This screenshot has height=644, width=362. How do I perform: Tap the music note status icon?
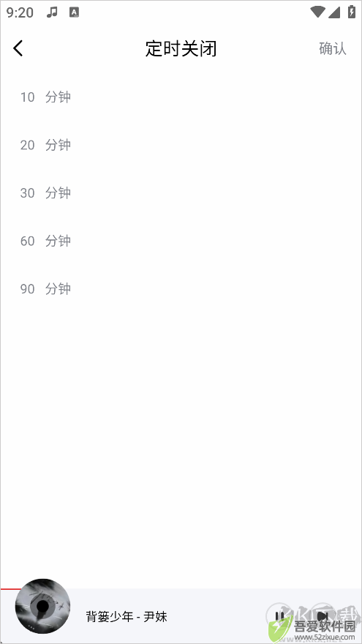(x=52, y=12)
